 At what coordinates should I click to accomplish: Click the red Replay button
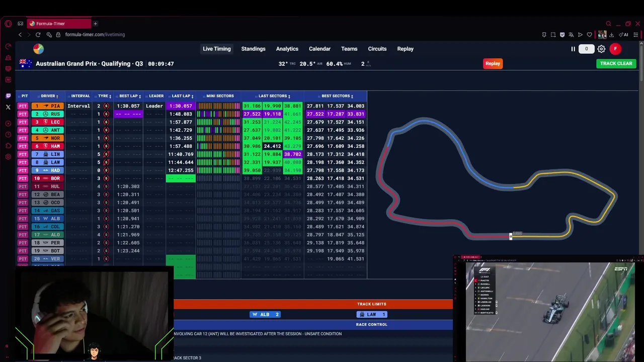pos(493,63)
